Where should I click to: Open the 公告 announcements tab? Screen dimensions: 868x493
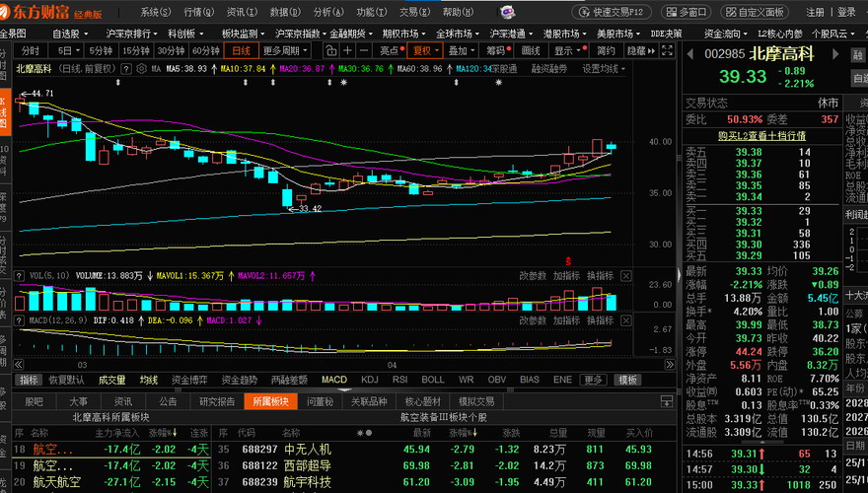168,401
